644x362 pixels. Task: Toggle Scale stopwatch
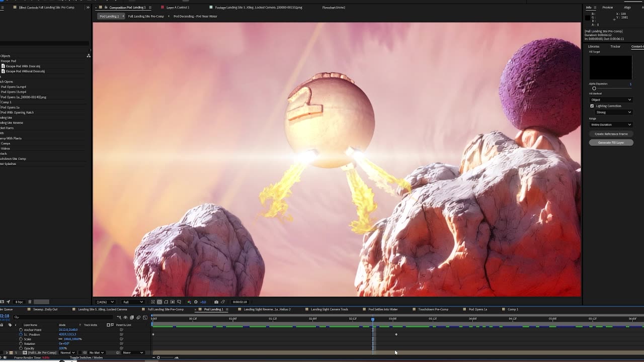coord(21,339)
